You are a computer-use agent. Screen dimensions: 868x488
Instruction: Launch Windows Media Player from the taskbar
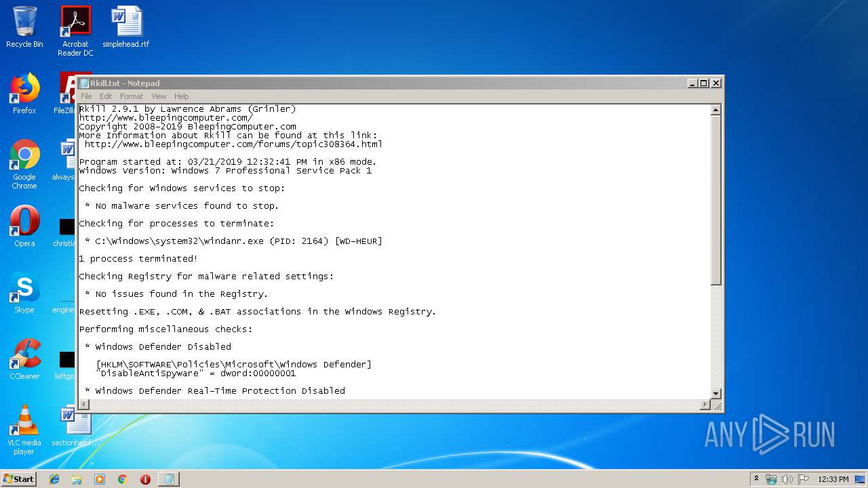tap(100, 479)
